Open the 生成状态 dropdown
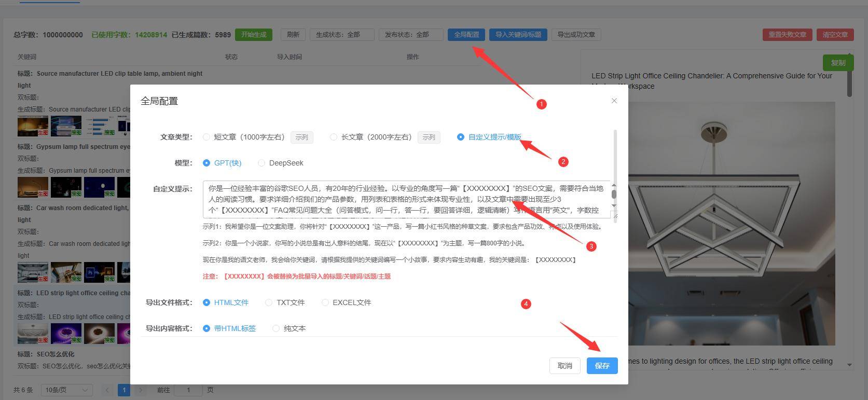 342,35
